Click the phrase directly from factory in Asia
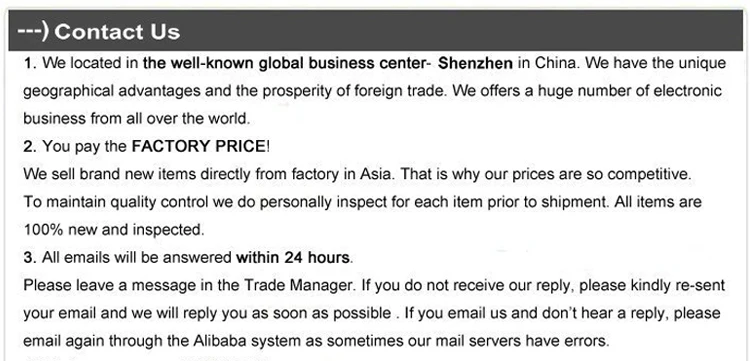Screen dimensions: 750x361 [x=296, y=175]
